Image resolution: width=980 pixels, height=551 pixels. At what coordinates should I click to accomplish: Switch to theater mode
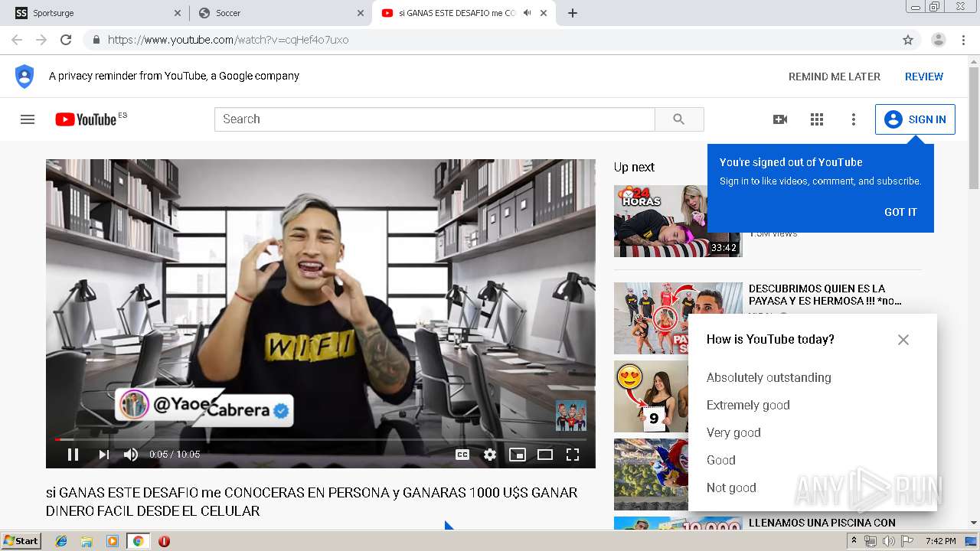click(x=545, y=455)
